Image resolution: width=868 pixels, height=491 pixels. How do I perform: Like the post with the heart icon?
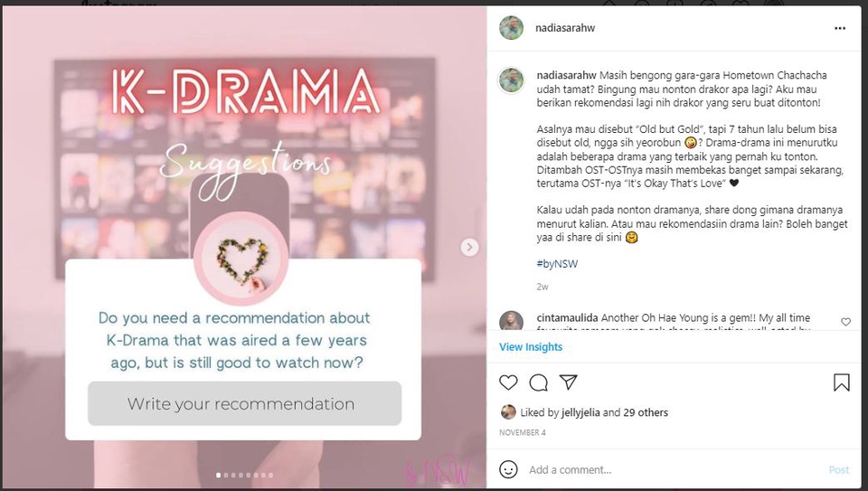[508, 382]
